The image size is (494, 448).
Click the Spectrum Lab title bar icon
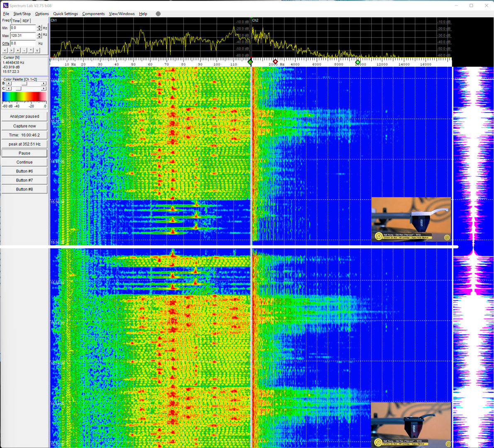(x=5, y=5)
